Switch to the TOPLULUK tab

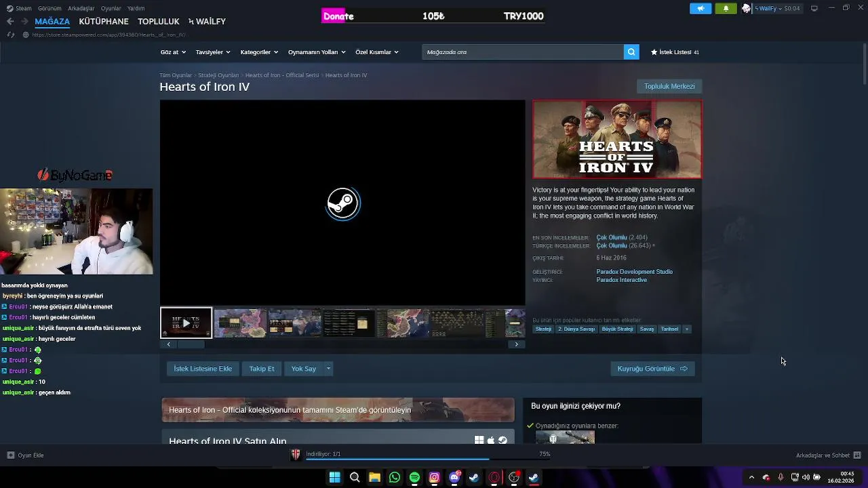tap(159, 22)
